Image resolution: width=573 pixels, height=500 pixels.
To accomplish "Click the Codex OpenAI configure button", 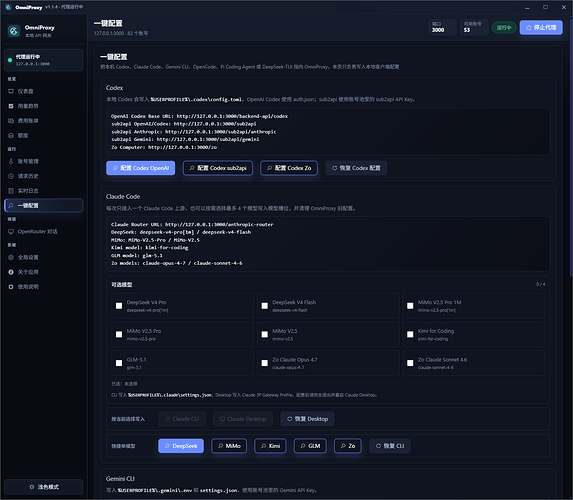I will tap(141, 168).
